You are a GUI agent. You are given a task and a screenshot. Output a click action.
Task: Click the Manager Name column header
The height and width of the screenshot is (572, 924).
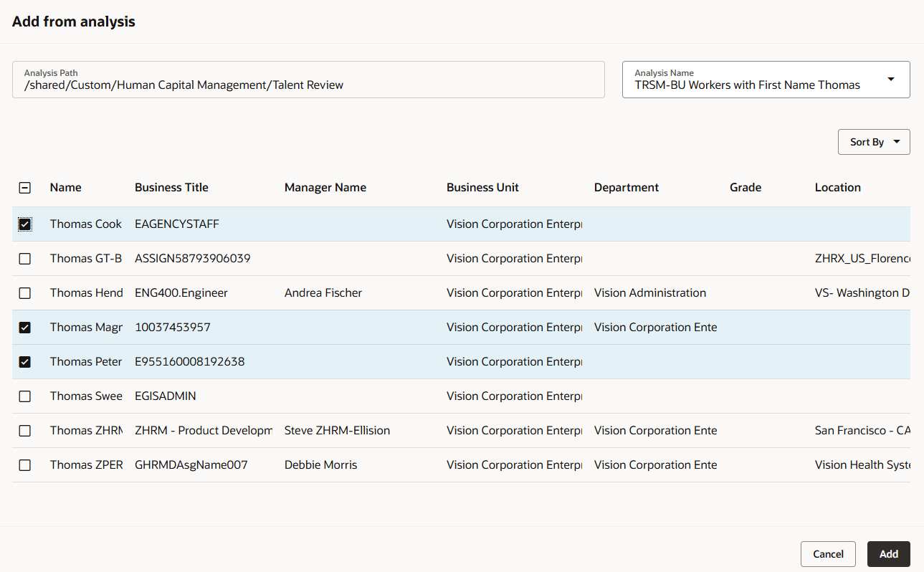(325, 187)
